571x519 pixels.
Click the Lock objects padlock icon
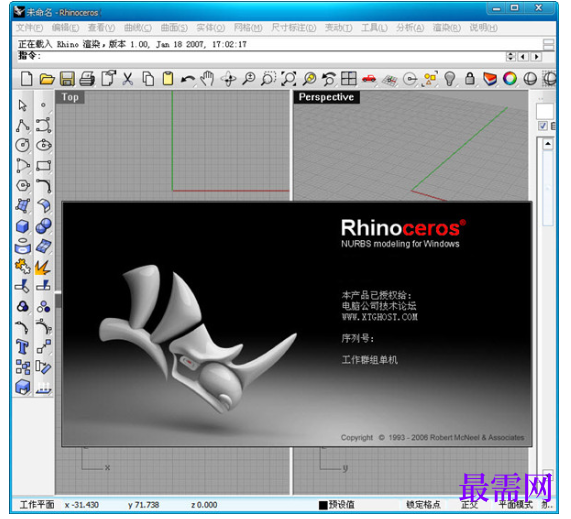click(x=470, y=78)
